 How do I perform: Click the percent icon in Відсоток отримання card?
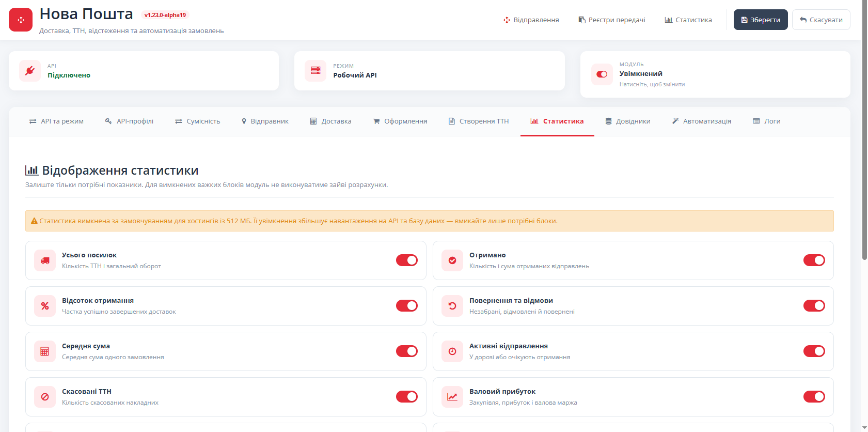[45, 306]
